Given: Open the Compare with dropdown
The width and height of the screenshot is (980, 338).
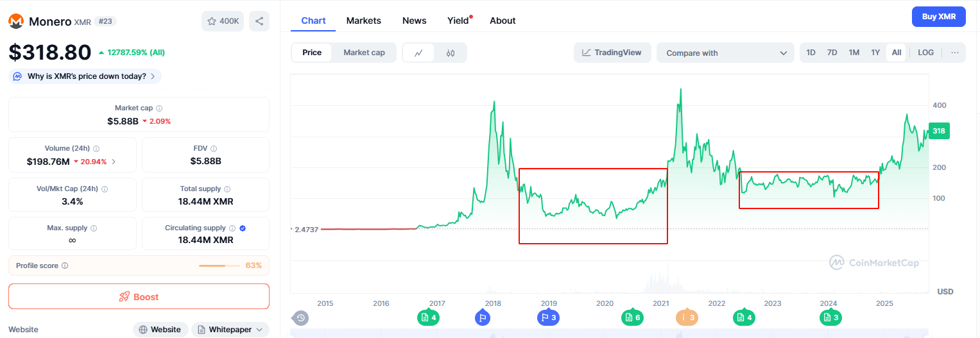Looking at the screenshot, I should 725,53.
